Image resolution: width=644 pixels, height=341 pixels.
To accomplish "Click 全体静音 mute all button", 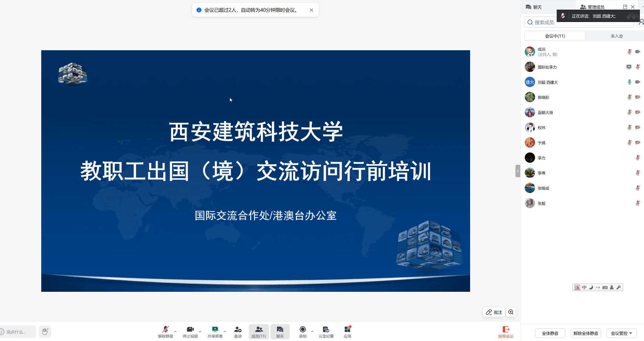I will [x=550, y=333].
